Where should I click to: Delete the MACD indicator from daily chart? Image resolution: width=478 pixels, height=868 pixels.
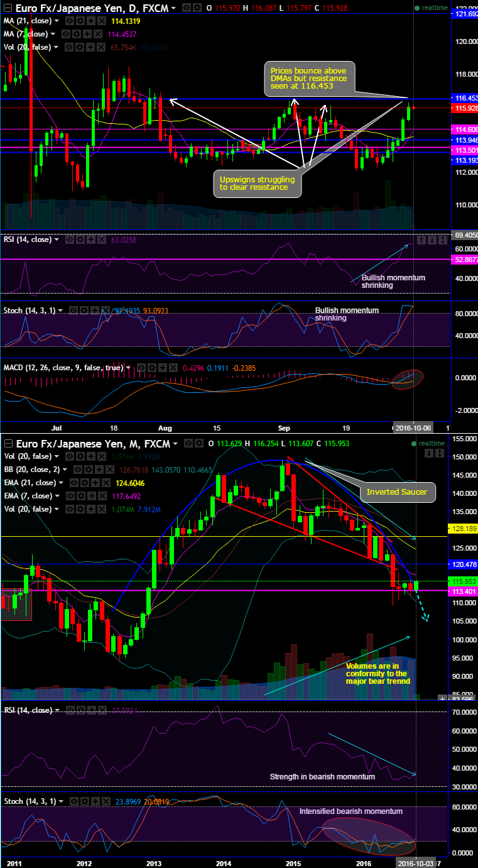pyautogui.click(x=172, y=368)
